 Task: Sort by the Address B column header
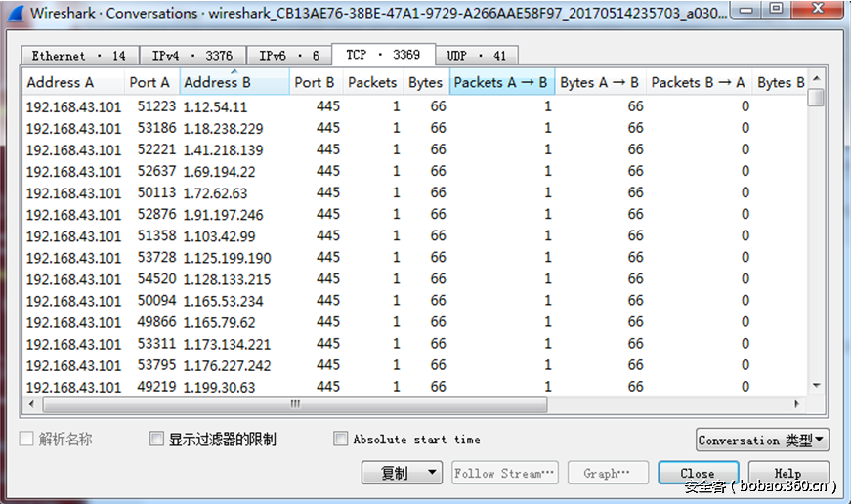(234, 83)
